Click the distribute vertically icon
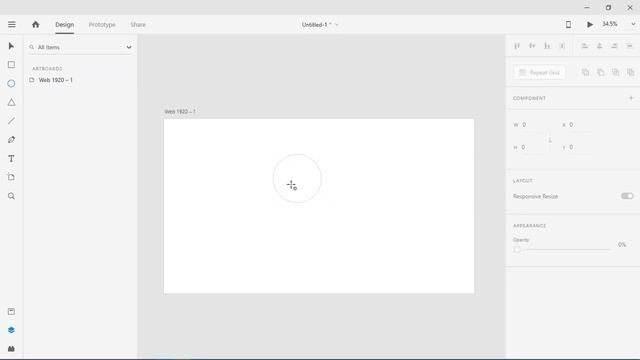Screen dimensions: 640x360 562,46
